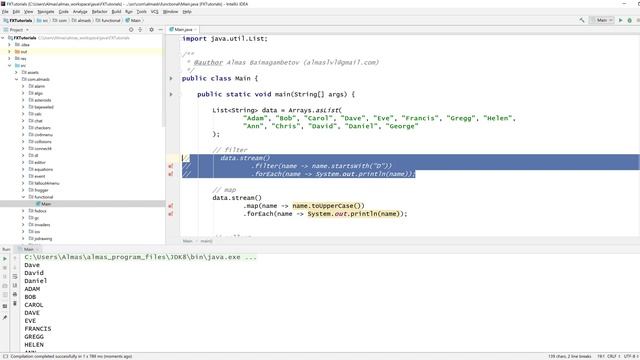This screenshot has height=360, width=640.
Task: Select the invaders package in tree
Action: (x=39, y=225)
